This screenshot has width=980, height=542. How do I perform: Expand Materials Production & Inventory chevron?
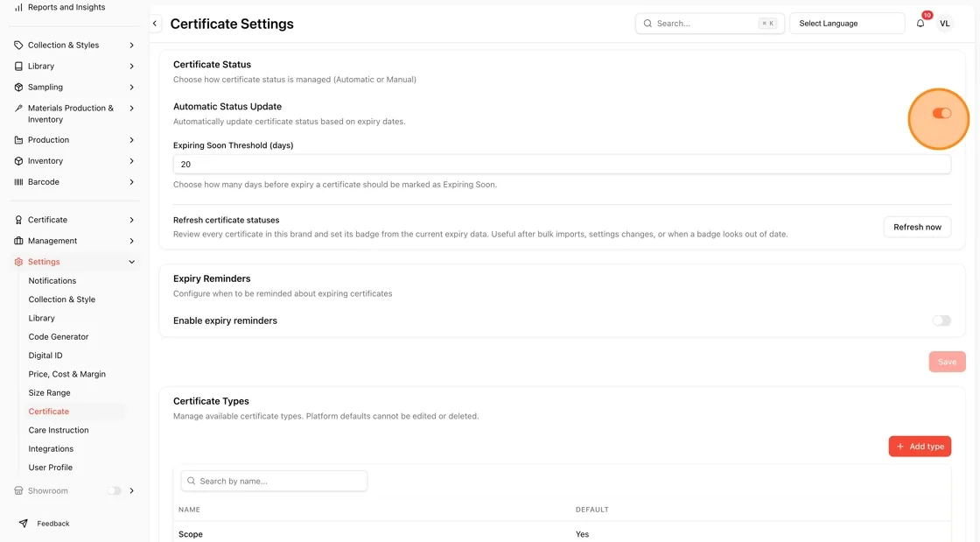(131, 109)
